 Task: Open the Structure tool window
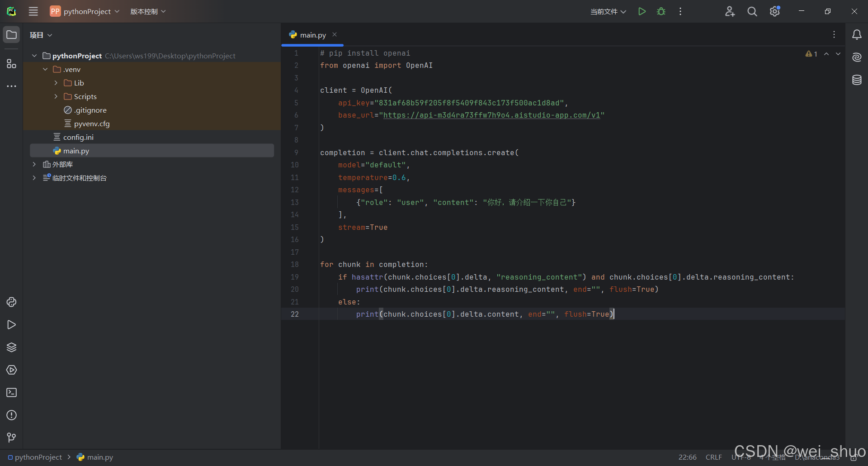pyautogui.click(x=11, y=63)
